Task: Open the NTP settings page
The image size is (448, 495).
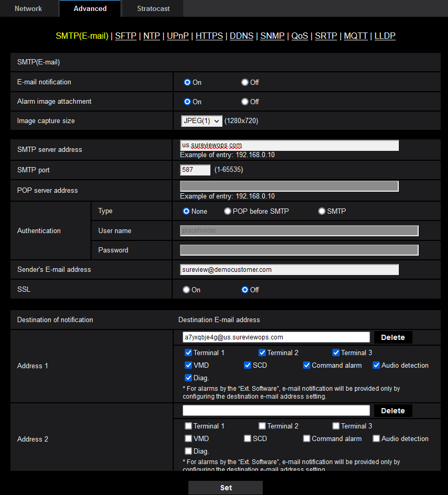Action: tap(151, 36)
